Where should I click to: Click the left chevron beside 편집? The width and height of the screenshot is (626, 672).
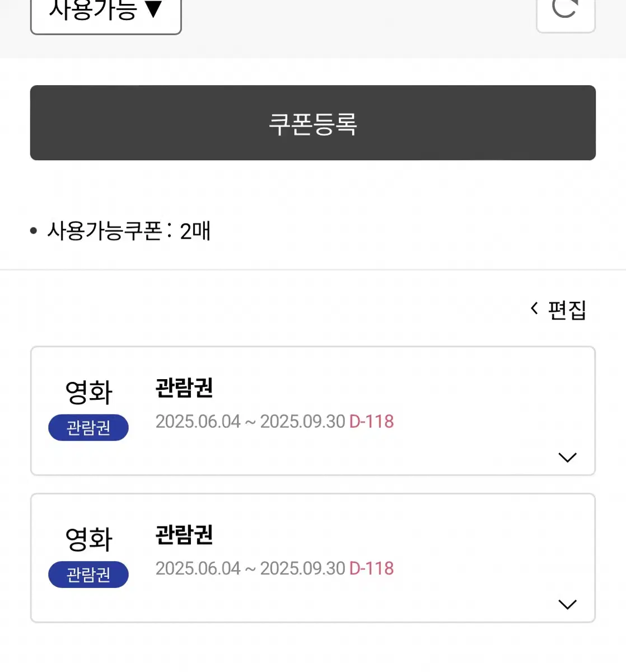point(534,308)
